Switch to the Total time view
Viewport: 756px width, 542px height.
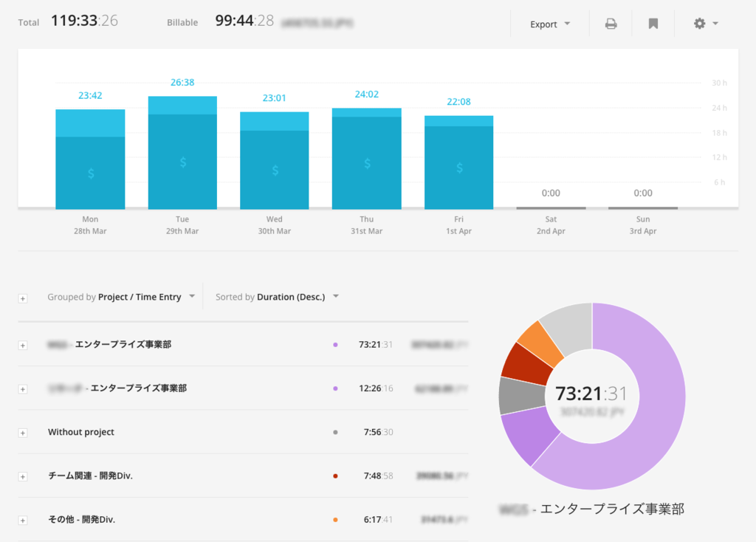click(69, 21)
